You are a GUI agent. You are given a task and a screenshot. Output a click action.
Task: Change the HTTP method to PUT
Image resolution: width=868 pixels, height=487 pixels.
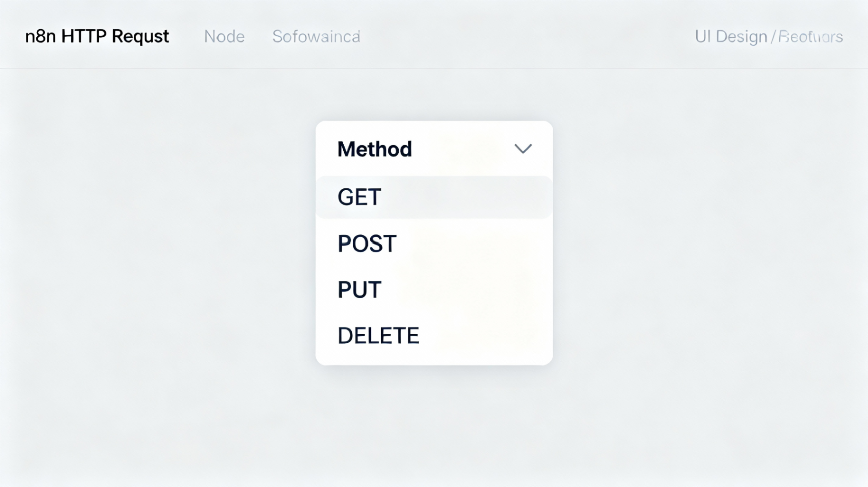359,290
